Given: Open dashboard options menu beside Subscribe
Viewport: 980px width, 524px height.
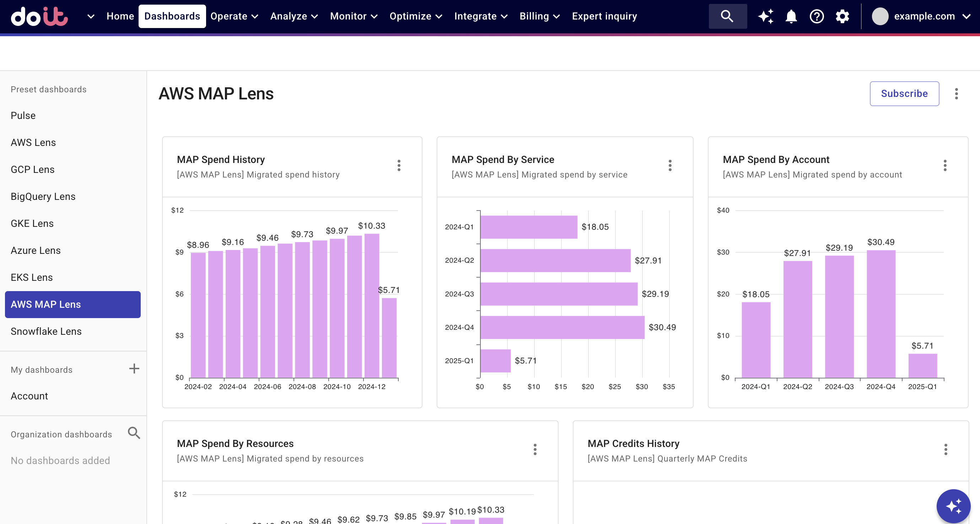Looking at the screenshot, I should tap(957, 93).
